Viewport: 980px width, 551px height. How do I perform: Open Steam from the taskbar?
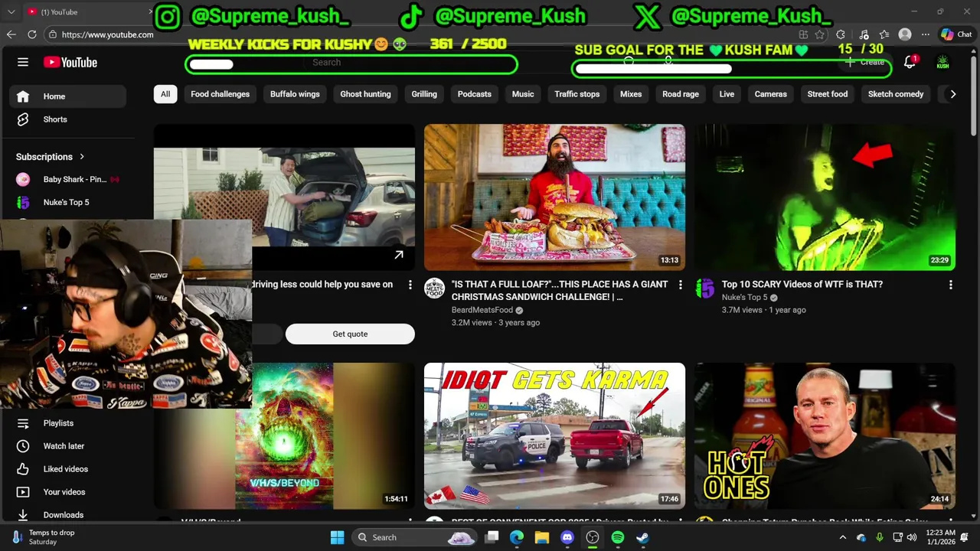tap(643, 537)
